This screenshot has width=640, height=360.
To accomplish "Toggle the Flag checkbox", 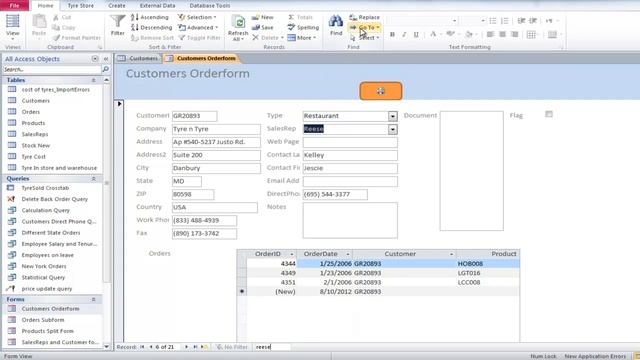I will pos(549,114).
